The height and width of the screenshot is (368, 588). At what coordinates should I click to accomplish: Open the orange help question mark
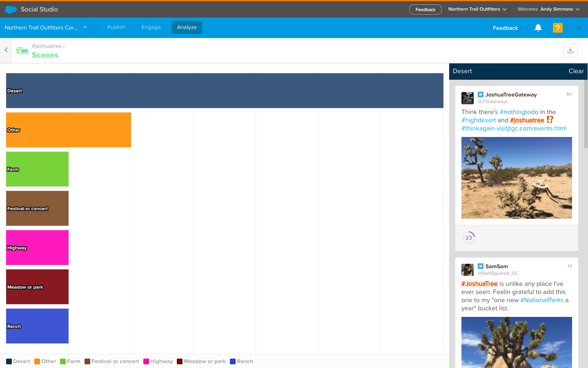tap(557, 28)
